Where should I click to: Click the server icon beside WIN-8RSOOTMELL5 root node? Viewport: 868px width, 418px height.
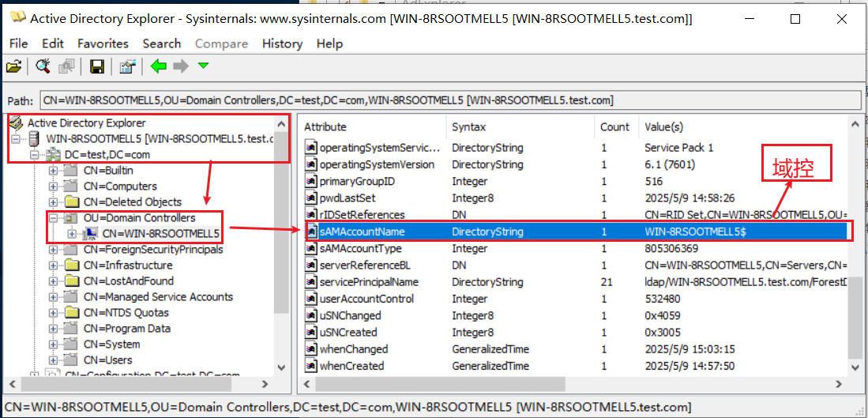tap(34, 138)
